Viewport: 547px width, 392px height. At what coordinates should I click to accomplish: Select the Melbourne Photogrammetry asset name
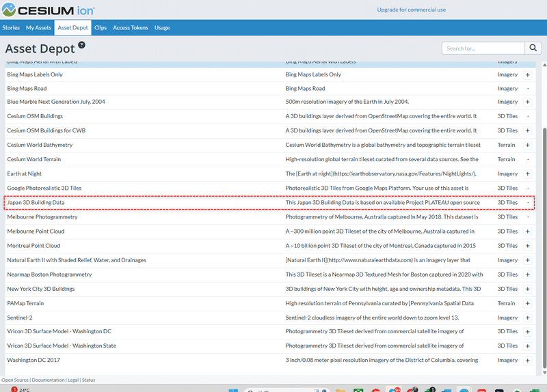pos(42,216)
